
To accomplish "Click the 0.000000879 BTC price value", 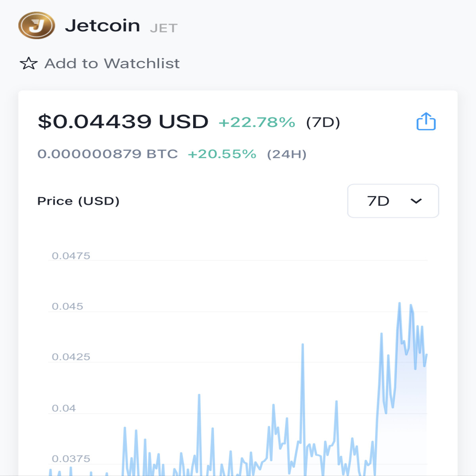I will point(107,154).
